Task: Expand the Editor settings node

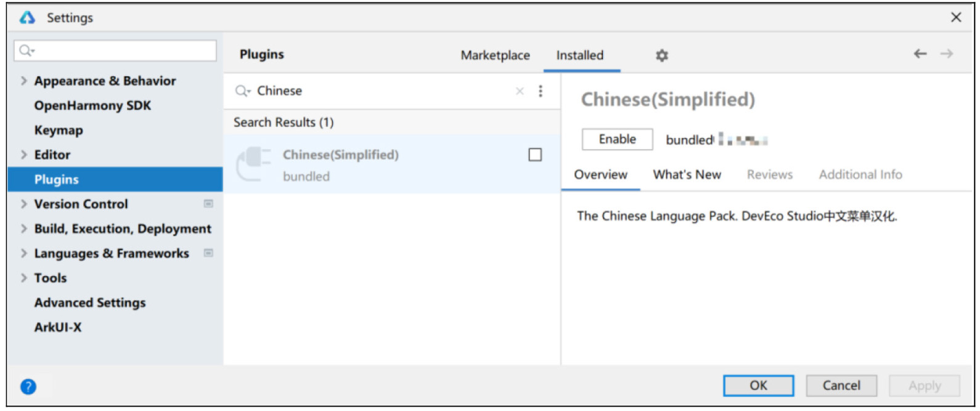Action: 24,155
